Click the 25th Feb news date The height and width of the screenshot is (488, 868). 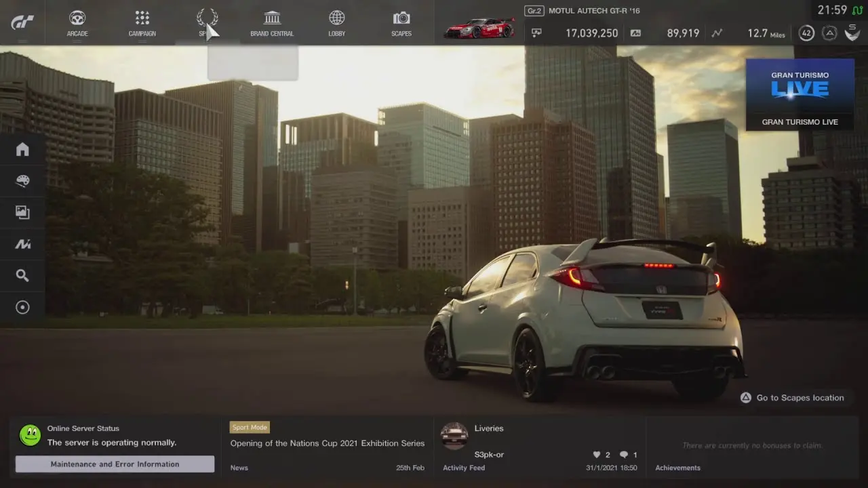tap(410, 468)
